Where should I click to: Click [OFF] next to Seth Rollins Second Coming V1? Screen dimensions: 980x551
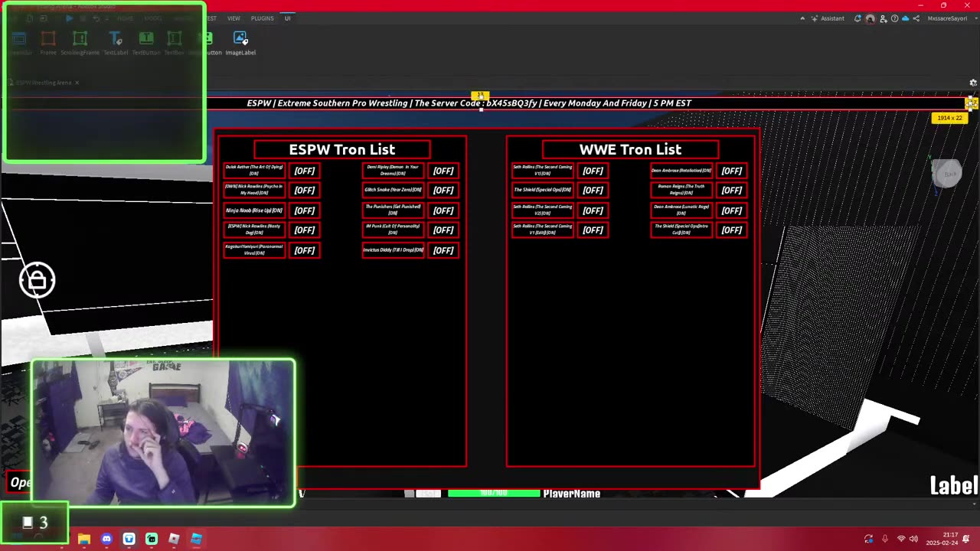593,171
